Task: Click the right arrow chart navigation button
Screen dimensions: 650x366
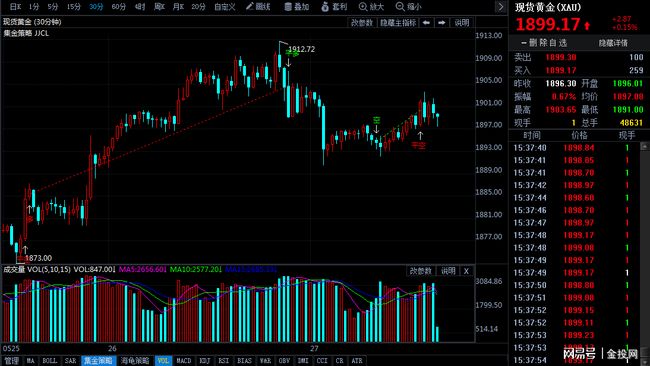Action: pos(441,22)
